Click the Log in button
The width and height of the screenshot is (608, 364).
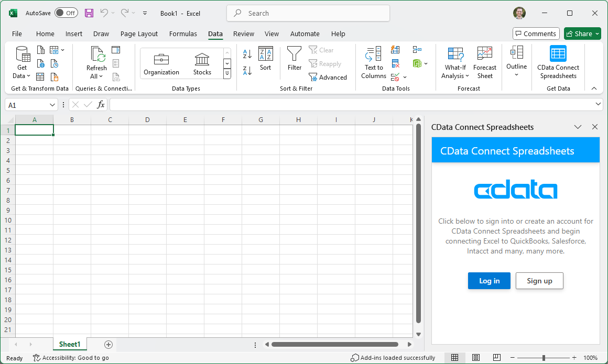(x=488, y=281)
